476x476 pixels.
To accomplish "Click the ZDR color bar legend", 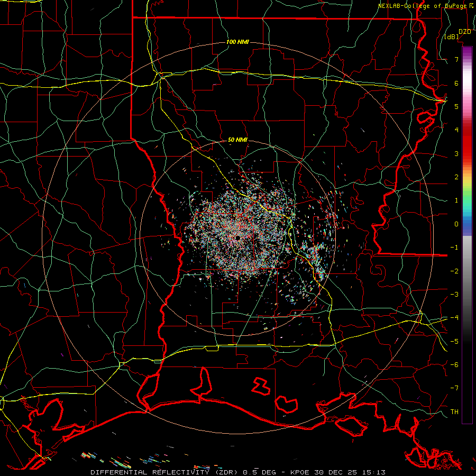I will 467,235.
